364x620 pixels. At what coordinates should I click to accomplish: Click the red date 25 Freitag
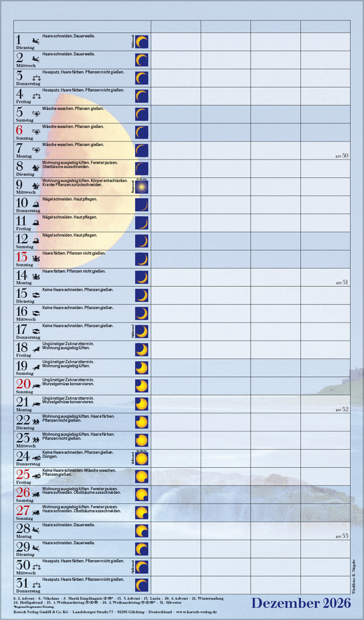pos(22,474)
